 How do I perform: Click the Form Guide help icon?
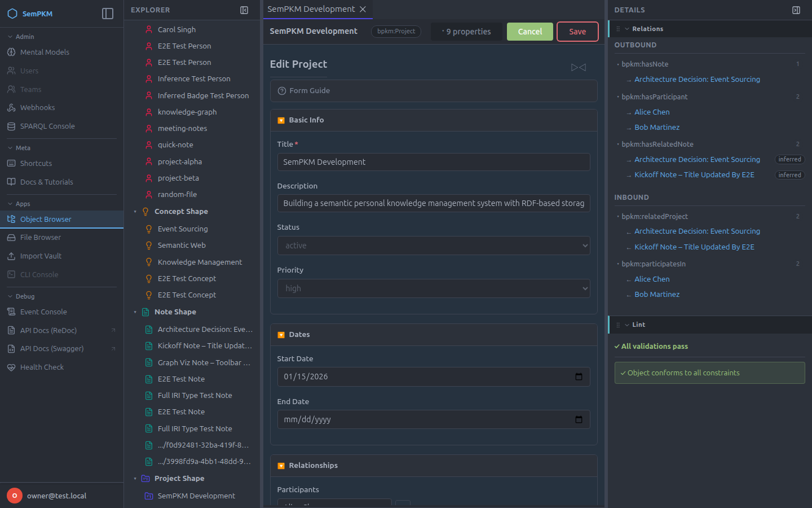282,91
